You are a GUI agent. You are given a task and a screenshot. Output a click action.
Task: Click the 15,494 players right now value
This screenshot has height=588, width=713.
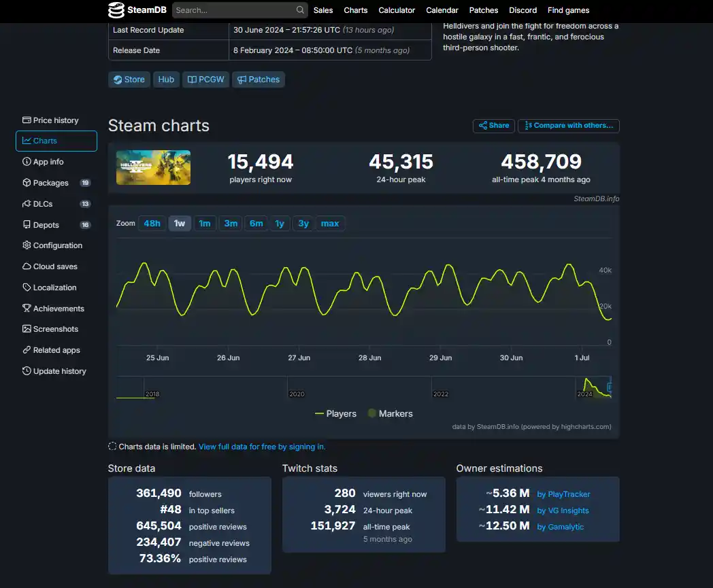tap(261, 162)
